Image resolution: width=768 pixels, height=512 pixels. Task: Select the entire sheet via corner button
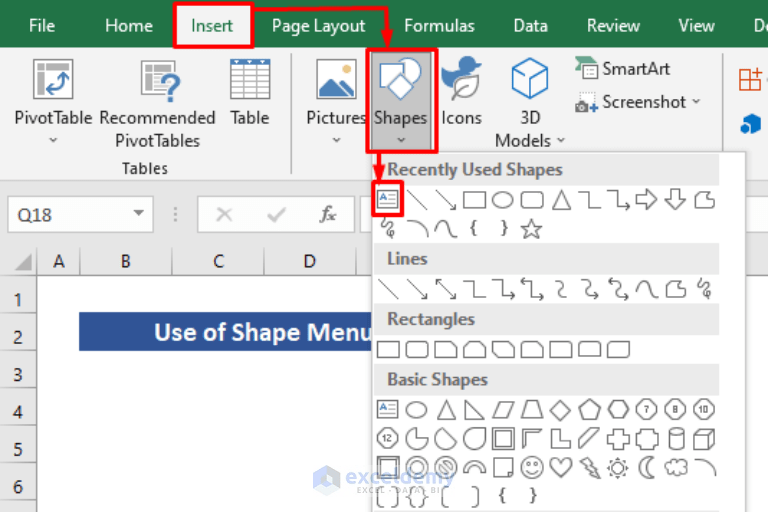point(22,262)
